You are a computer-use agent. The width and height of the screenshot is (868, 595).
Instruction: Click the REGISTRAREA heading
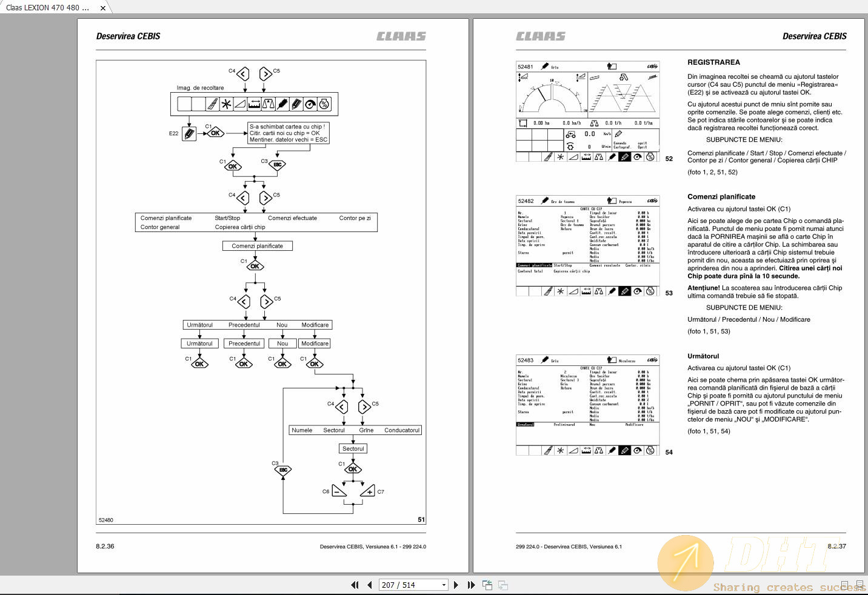tap(713, 62)
